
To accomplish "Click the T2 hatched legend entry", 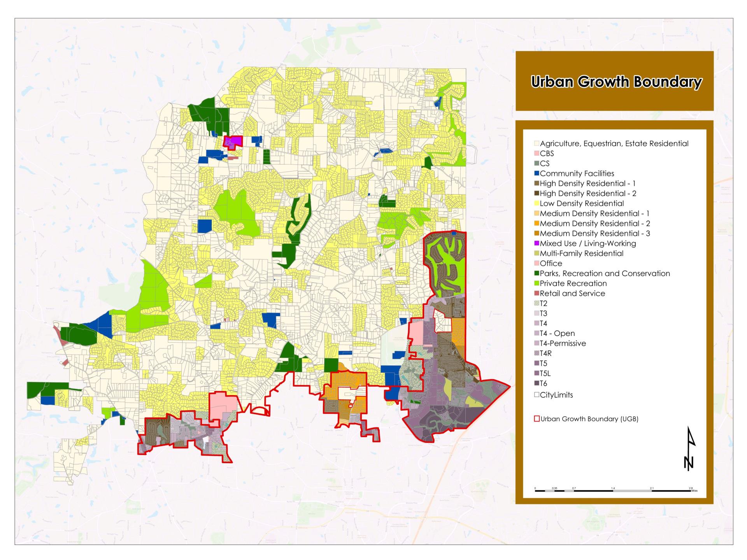I will point(541,303).
